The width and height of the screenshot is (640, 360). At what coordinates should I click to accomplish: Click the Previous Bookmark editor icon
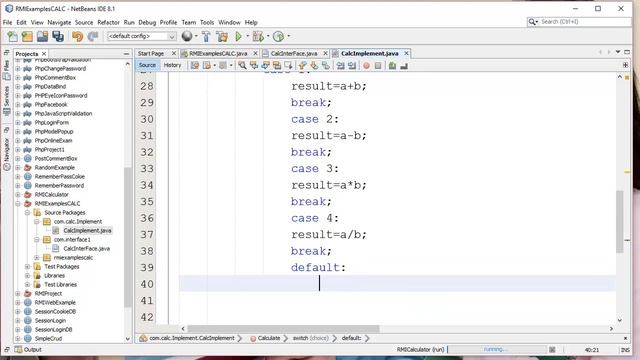302,65
